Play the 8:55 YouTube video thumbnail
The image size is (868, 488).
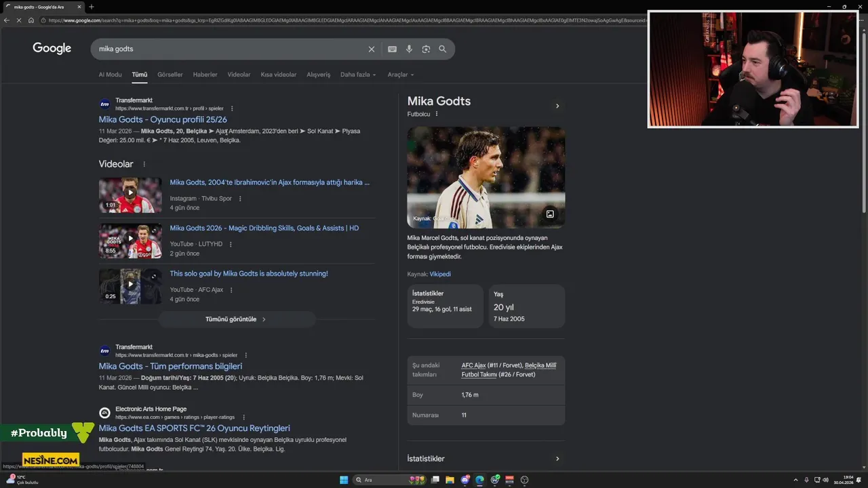click(130, 241)
